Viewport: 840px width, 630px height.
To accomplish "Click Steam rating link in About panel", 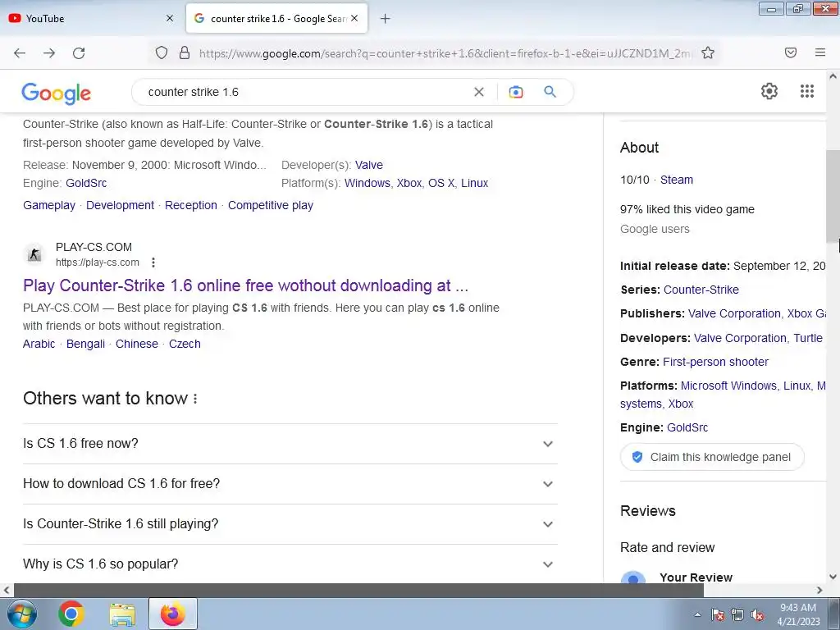I will [x=677, y=180].
